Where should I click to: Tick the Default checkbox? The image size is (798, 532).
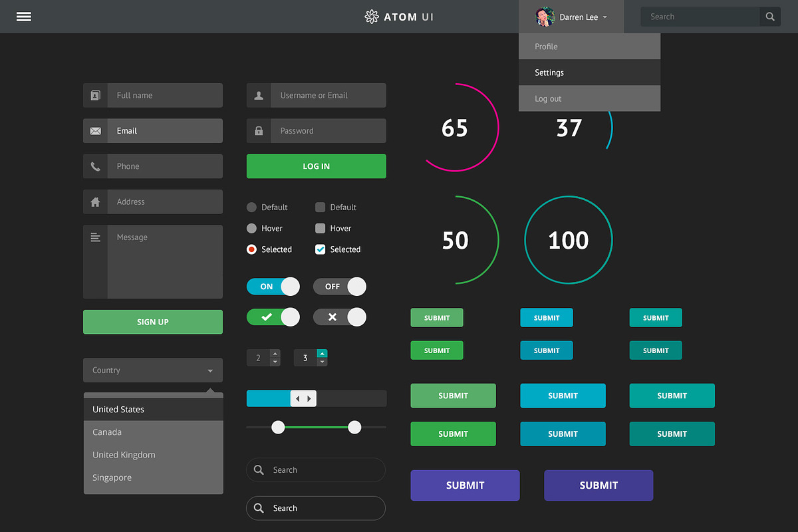point(320,207)
